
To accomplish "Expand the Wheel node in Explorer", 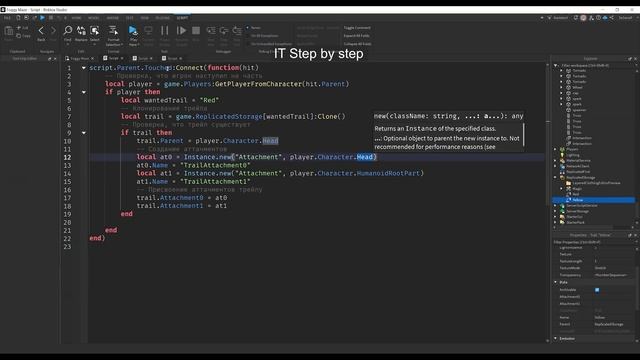I will (x=562, y=87).
